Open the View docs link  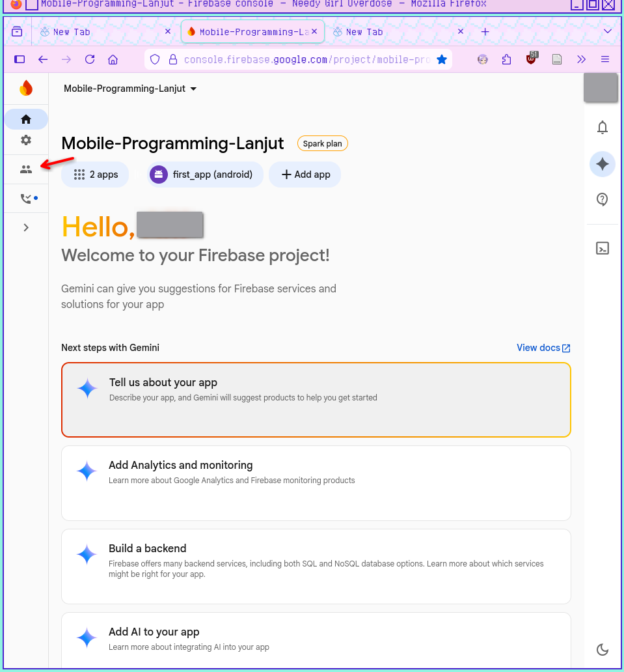(x=543, y=348)
